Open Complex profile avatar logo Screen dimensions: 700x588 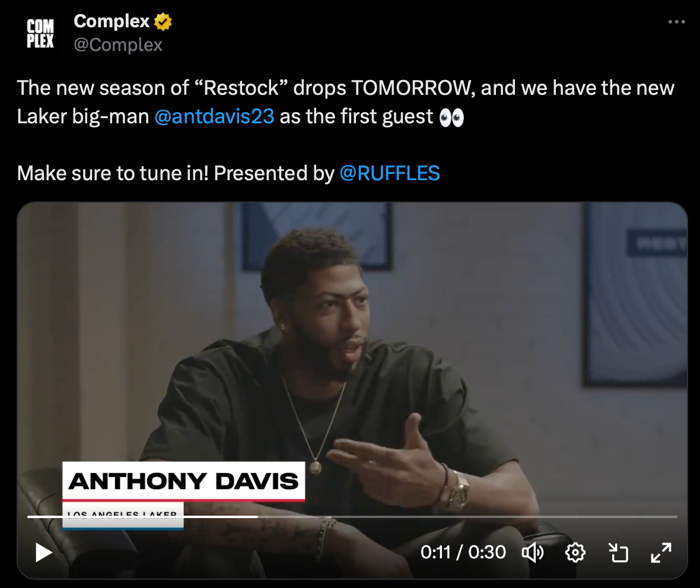(x=40, y=33)
